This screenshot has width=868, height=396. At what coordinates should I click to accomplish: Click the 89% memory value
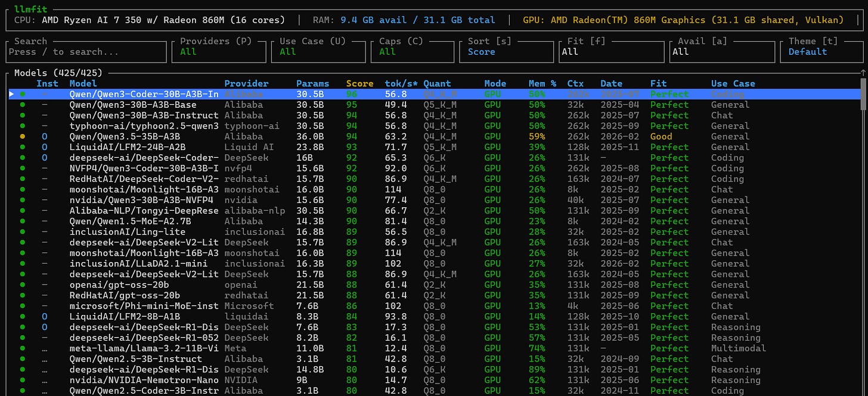coord(537,370)
